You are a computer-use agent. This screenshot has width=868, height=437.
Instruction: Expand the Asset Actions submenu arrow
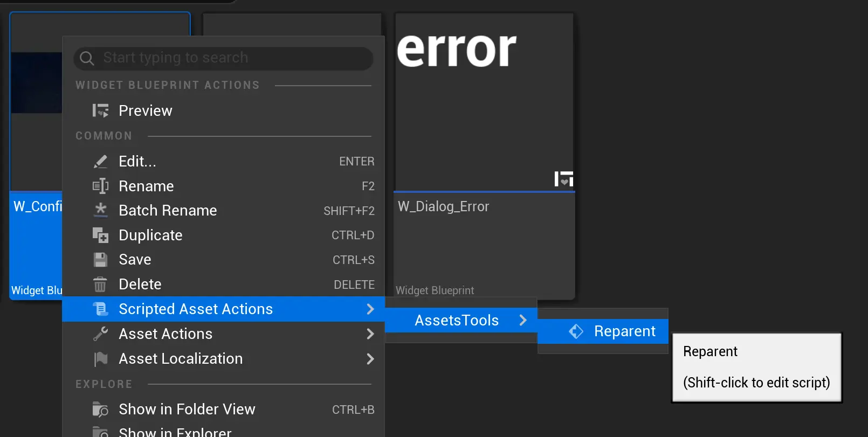(x=370, y=334)
